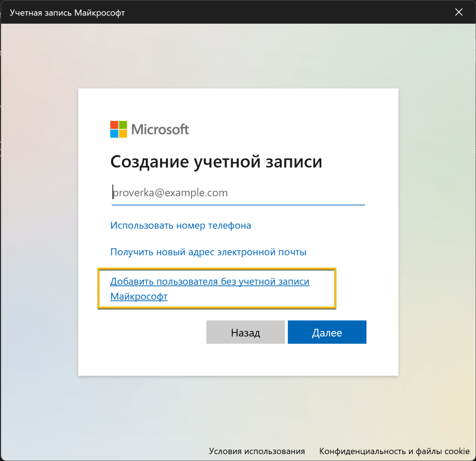
Task: Click the blue square of Microsoft logo
Action: coord(114,134)
